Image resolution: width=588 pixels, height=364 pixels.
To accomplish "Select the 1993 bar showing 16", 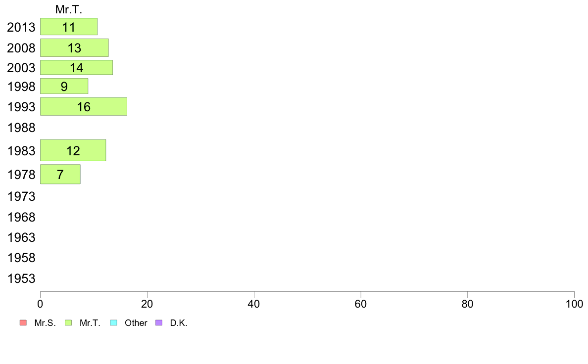I will pos(84,106).
